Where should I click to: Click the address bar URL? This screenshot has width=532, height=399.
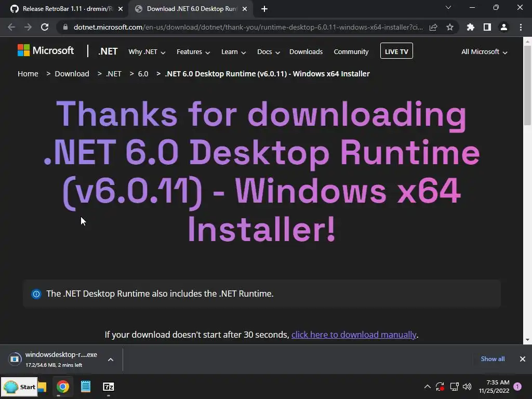[248, 27]
